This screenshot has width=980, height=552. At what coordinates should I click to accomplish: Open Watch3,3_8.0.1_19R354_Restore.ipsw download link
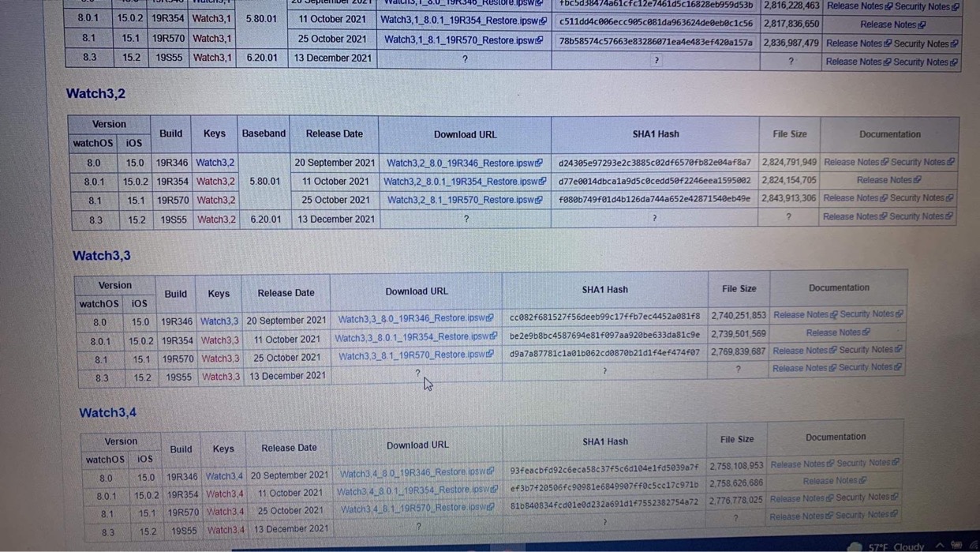(x=416, y=337)
